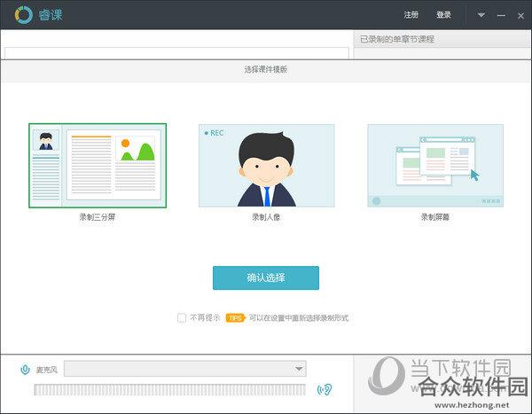This screenshot has width=532, height=414.
Task: Click the empty field below the title bar
Action: click(x=176, y=53)
